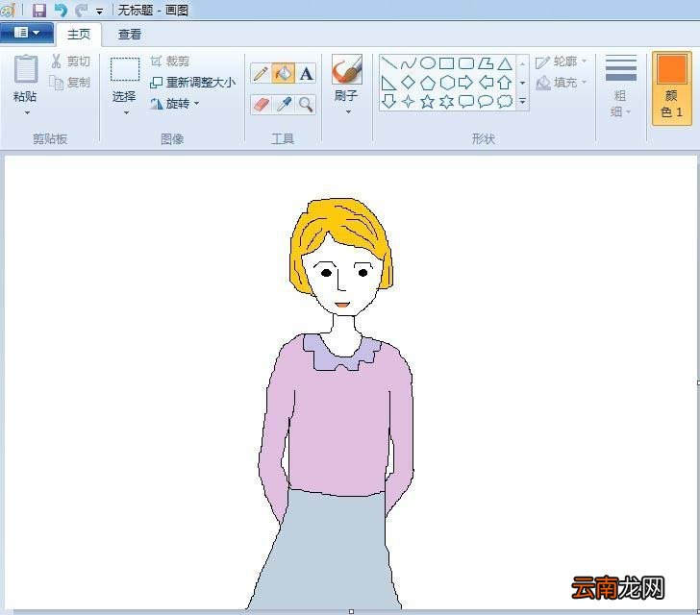The width and height of the screenshot is (700, 615).
Task: Select the Pencil tool
Action: (261, 74)
